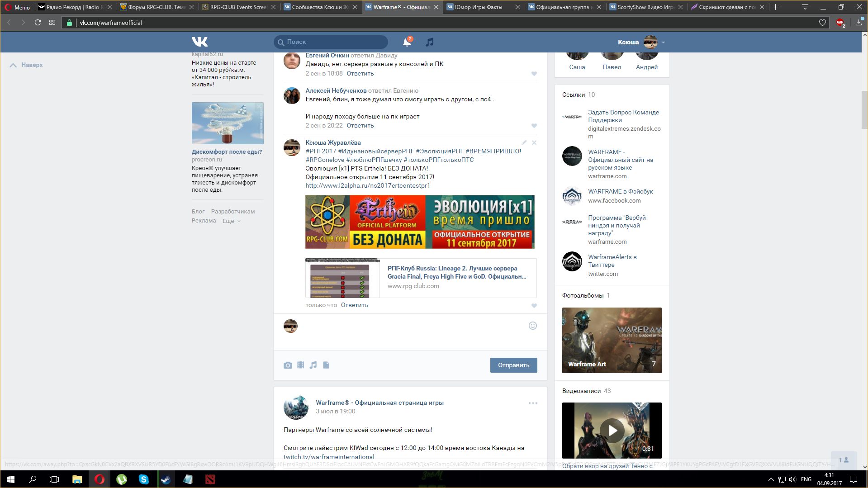
Task: Like Евгений Очкин's comment heart
Action: [534, 74]
